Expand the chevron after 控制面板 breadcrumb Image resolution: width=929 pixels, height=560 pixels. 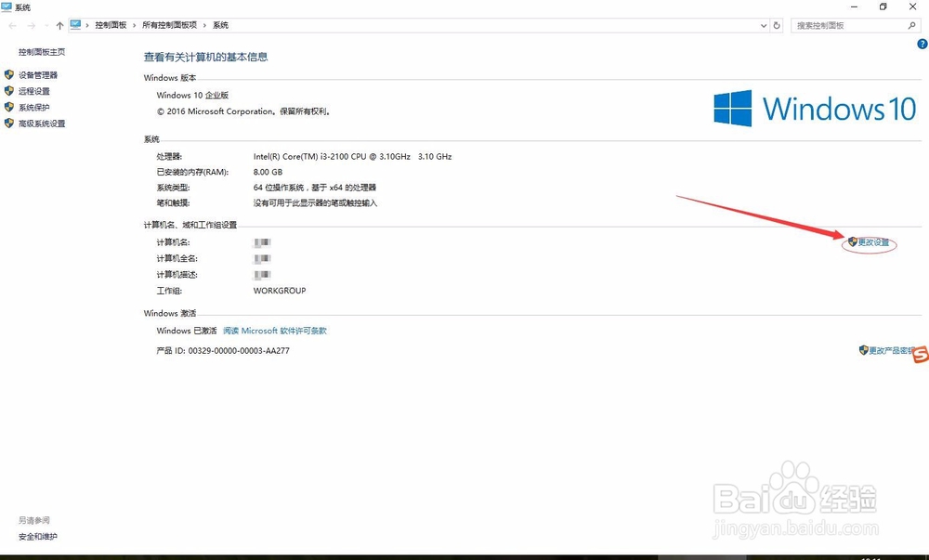135,25
